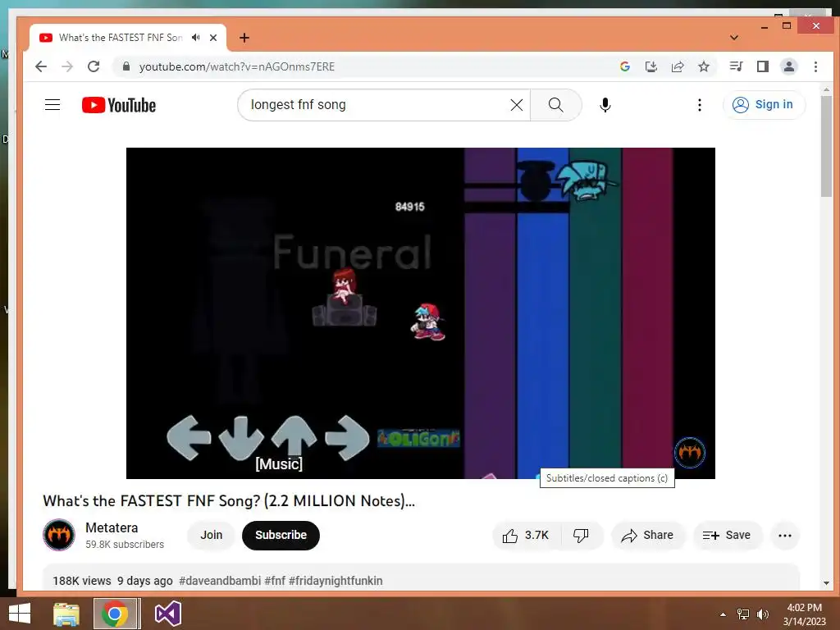Viewport: 840px width, 630px height.
Task: Reload the page with the refresh icon
Action: pyautogui.click(x=94, y=66)
